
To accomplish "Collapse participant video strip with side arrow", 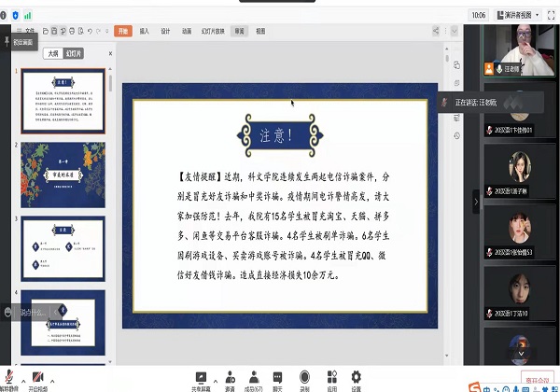I will [476, 202].
